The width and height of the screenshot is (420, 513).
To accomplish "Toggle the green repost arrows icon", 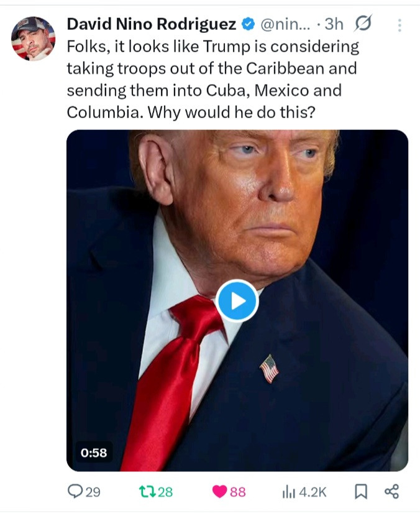I will 147,491.
